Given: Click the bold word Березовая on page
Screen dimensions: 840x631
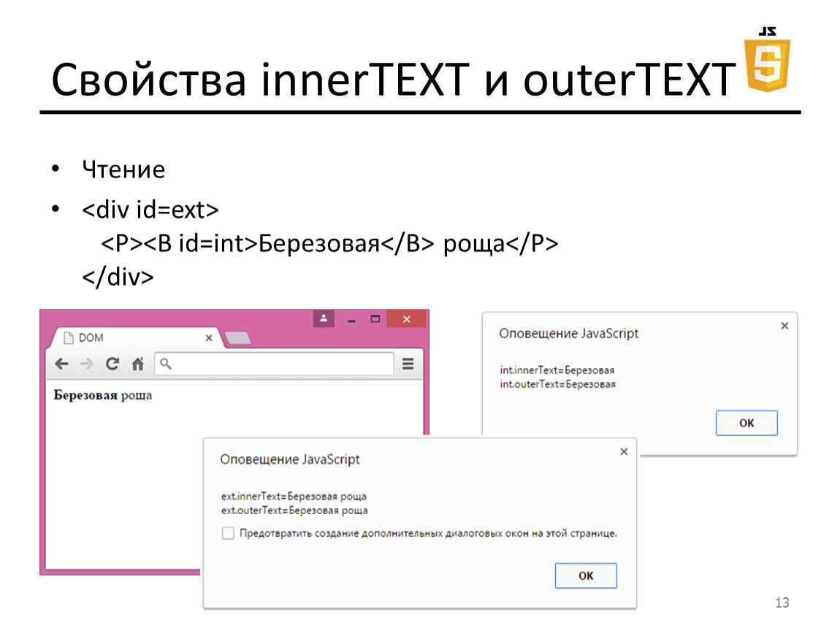Looking at the screenshot, I should coord(85,396).
